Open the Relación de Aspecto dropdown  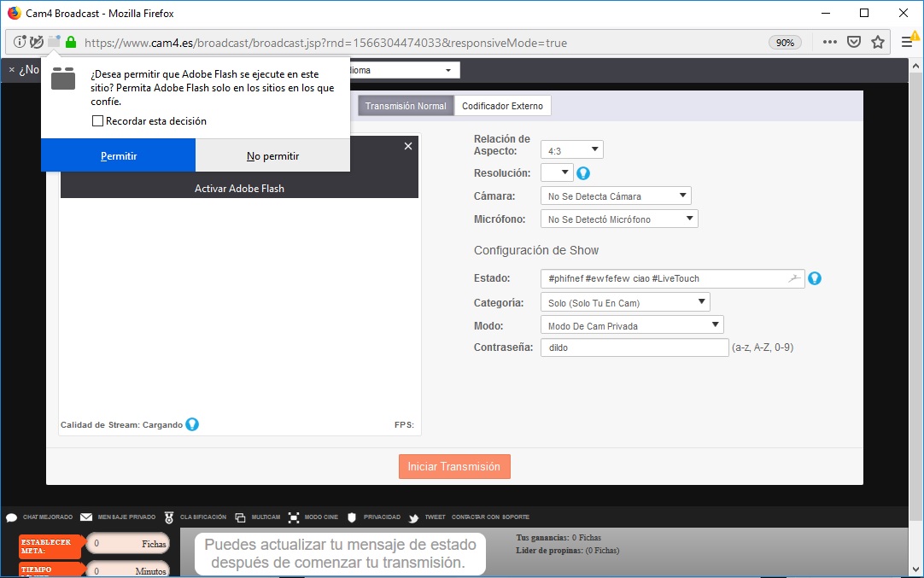tap(572, 150)
